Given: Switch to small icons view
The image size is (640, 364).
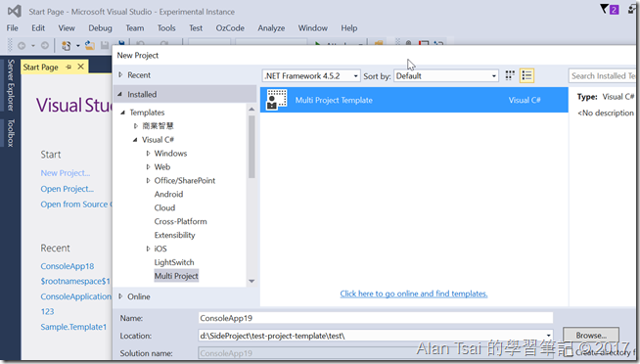Looking at the screenshot, I should click(x=510, y=75).
